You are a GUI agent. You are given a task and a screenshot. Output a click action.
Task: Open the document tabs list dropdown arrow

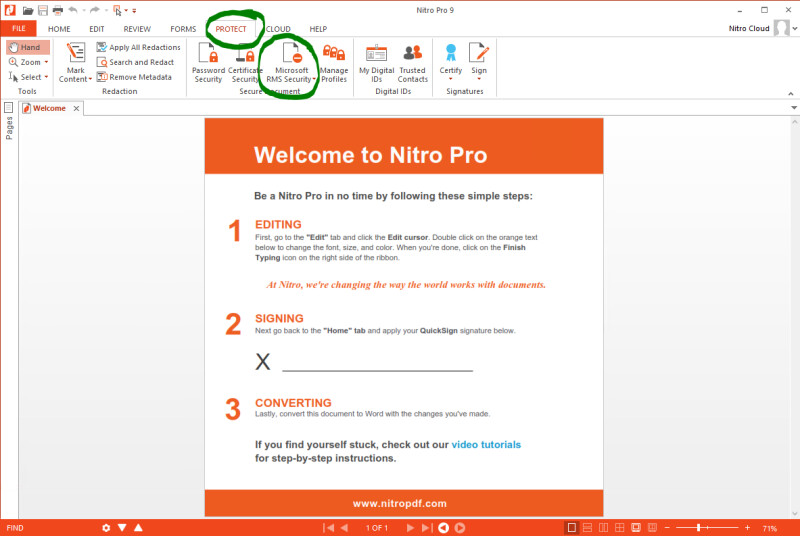coord(794,108)
